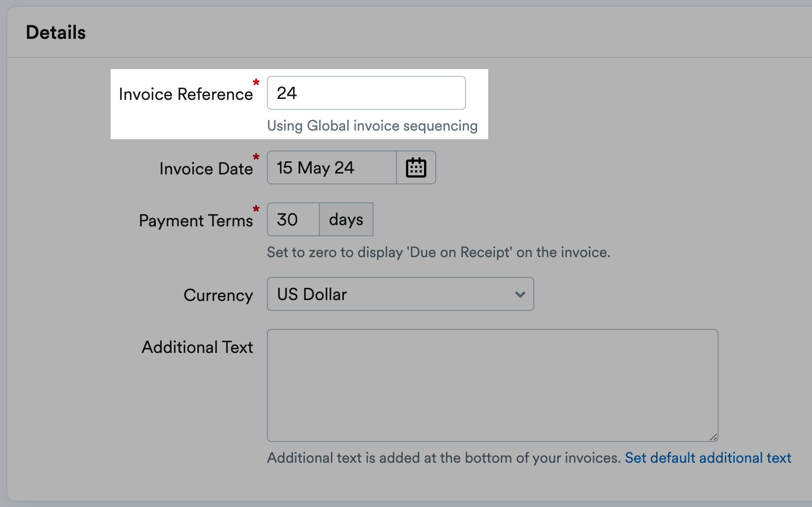Click inside the Additional Text area
The image size is (812, 507).
(492, 384)
